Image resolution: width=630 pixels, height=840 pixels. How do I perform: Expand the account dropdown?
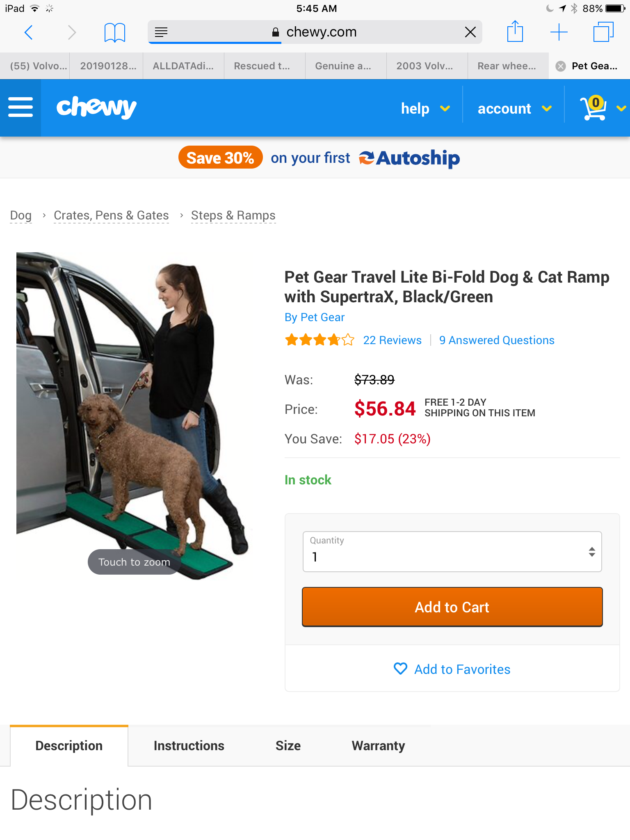tap(514, 109)
